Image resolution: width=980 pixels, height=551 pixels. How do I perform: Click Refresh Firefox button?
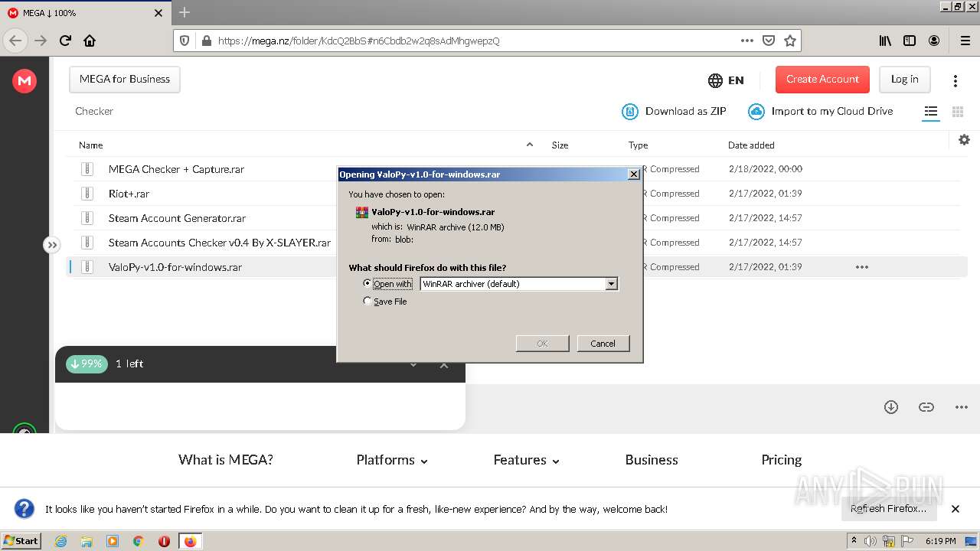tap(888, 509)
